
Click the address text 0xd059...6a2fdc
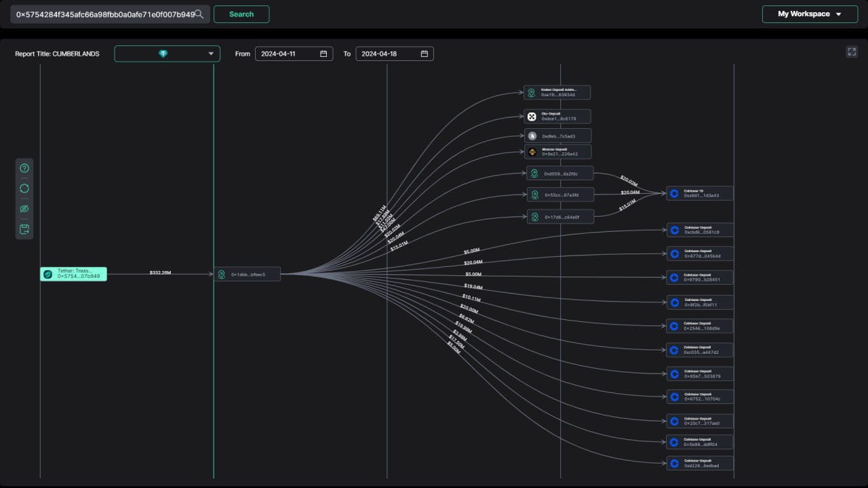coord(561,174)
